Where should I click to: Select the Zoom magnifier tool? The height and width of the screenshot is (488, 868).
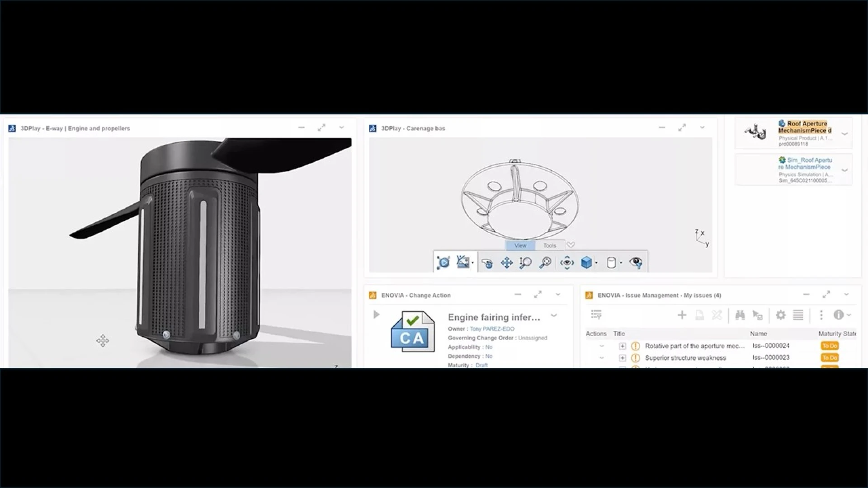525,263
